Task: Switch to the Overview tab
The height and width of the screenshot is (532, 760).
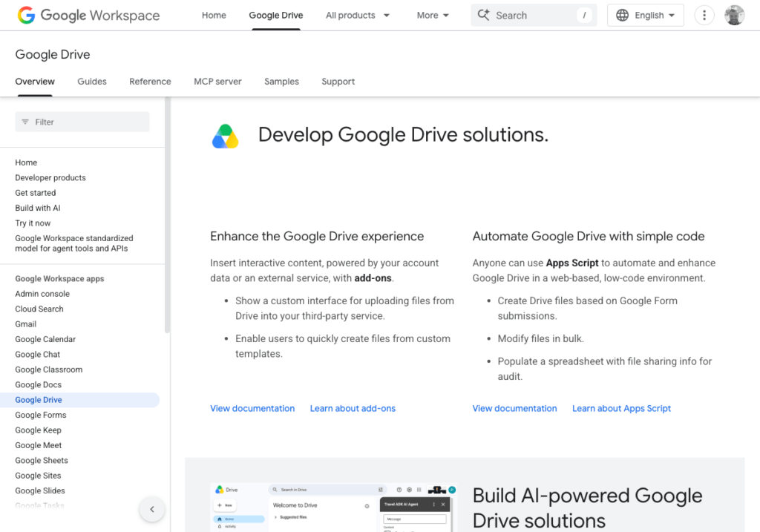Action: click(35, 82)
